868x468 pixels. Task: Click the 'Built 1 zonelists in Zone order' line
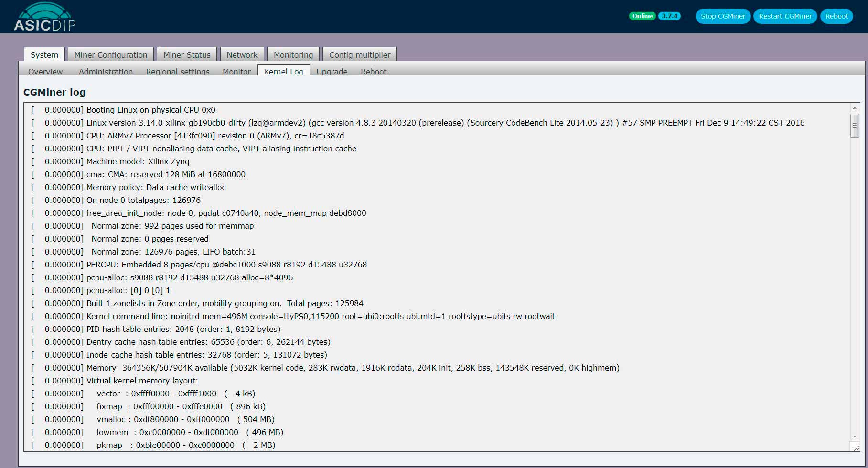tap(197, 303)
